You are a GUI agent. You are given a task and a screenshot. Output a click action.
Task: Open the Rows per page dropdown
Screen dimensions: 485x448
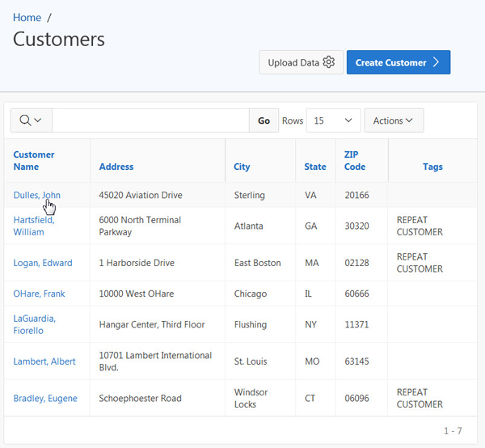click(x=334, y=120)
